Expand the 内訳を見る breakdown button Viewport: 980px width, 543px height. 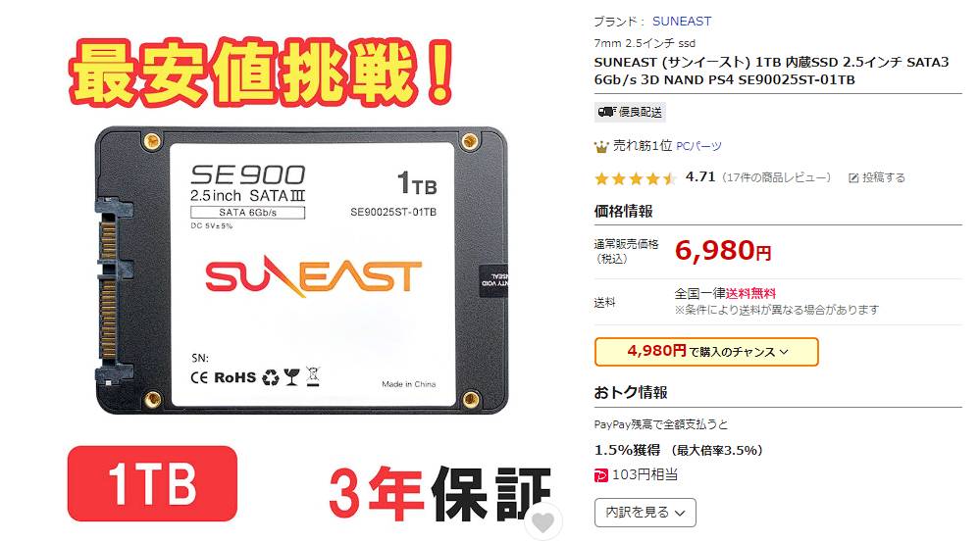pyautogui.click(x=645, y=513)
